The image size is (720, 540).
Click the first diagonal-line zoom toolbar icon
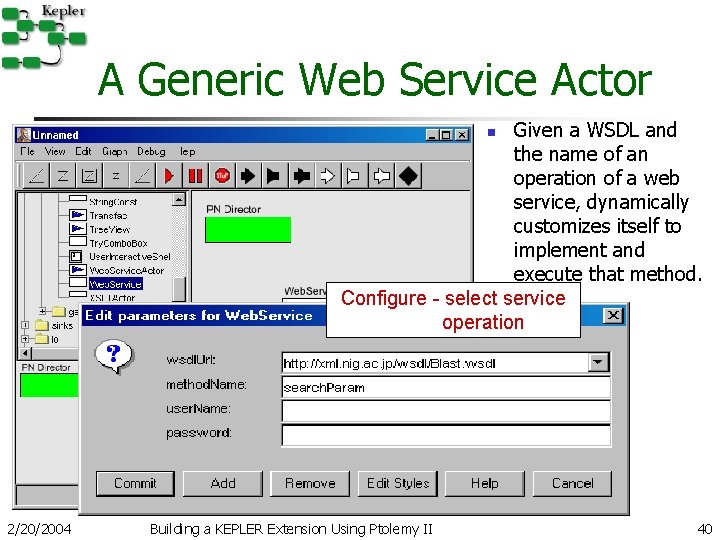(36, 176)
